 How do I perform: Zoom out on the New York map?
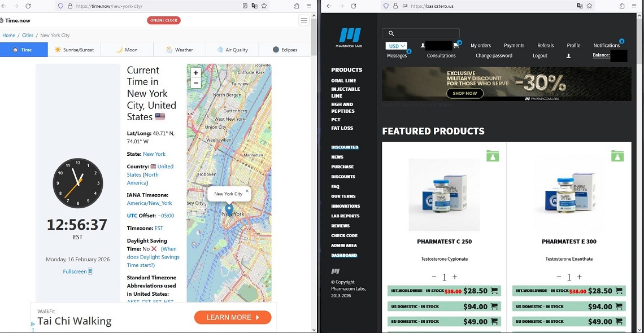point(196,83)
